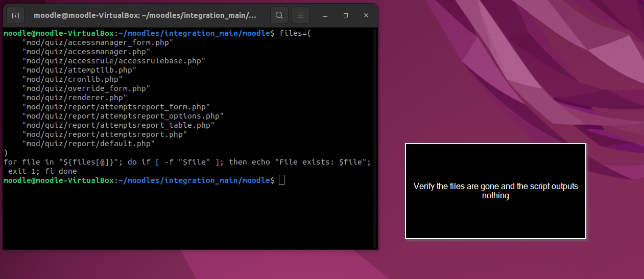The image size is (644, 279).
Task: Click the line "mod/quiz/renderer.php"
Action: point(75,98)
